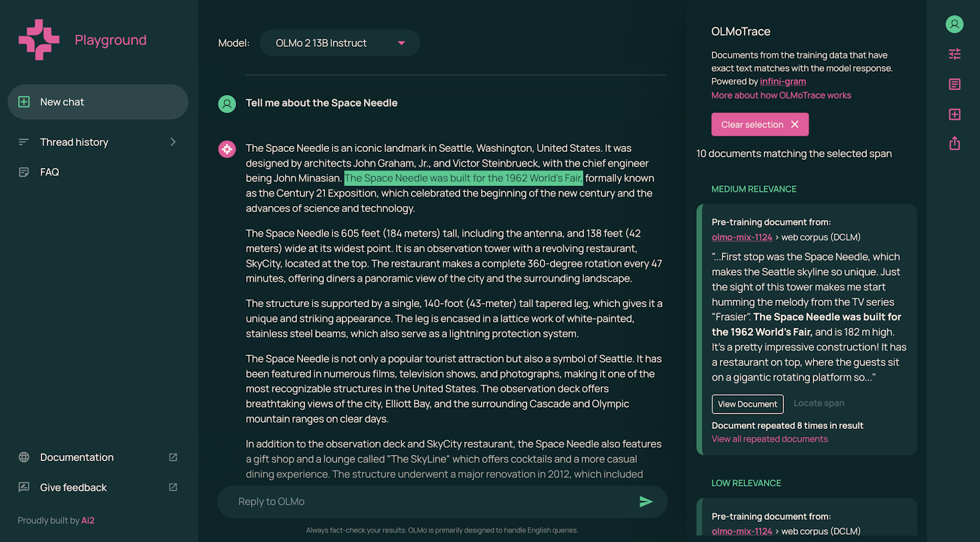Share this thread with share icon

(955, 143)
